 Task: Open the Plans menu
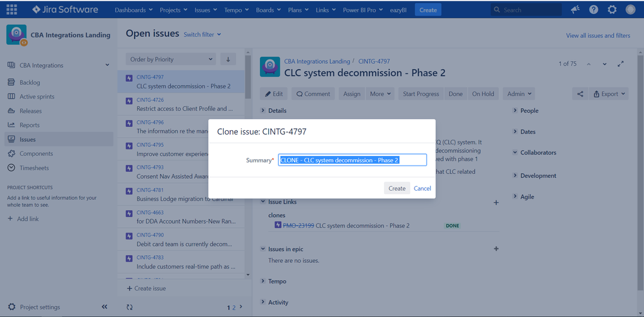[x=298, y=10]
